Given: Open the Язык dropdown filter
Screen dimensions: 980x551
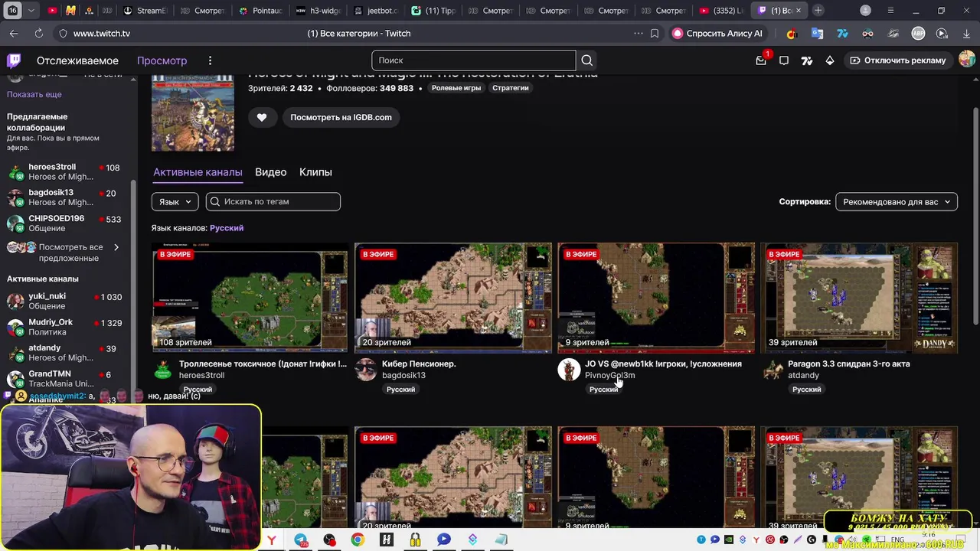Looking at the screenshot, I should (175, 201).
